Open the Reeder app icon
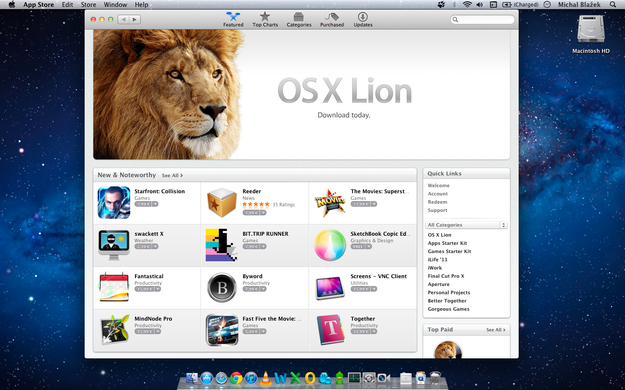 [x=222, y=203]
